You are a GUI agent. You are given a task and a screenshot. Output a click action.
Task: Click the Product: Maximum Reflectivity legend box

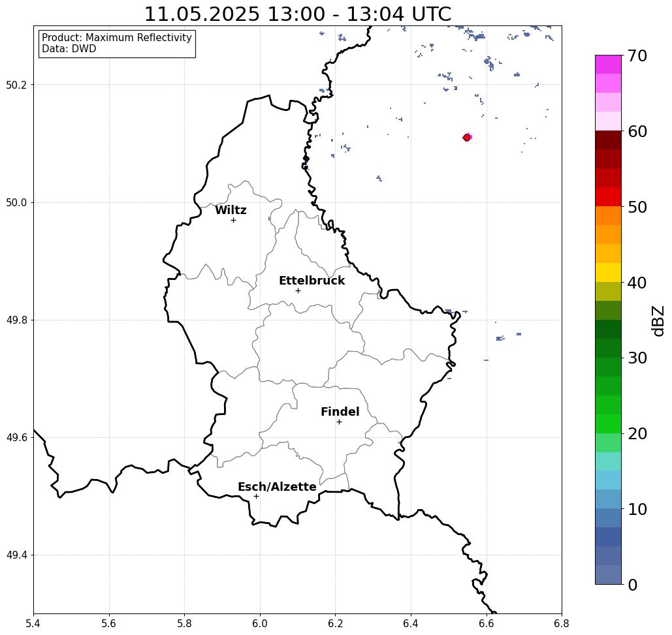coord(117,43)
